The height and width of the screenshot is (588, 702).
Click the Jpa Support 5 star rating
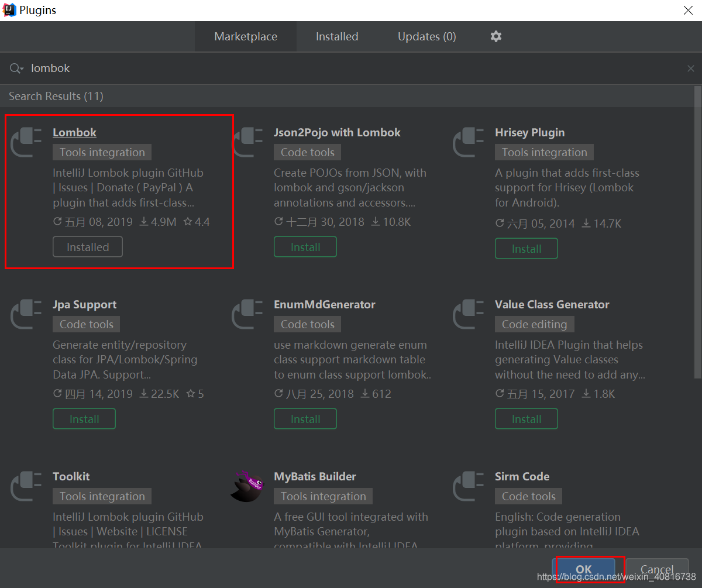pyautogui.click(x=195, y=394)
